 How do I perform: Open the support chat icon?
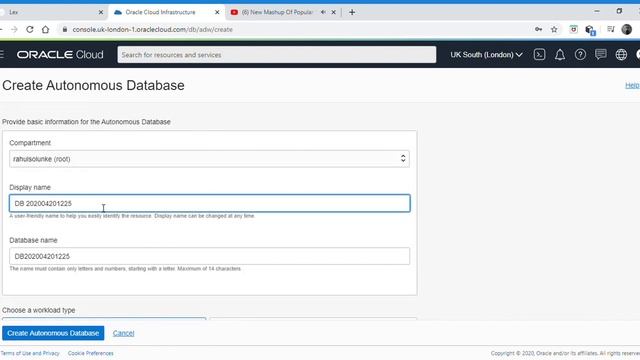coord(600,54)
